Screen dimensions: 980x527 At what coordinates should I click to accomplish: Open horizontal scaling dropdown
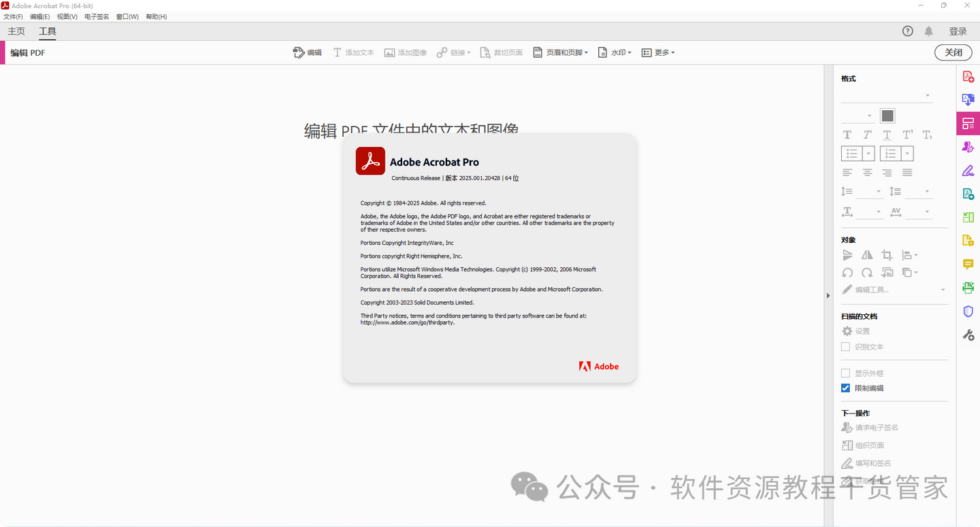point(869,212)
